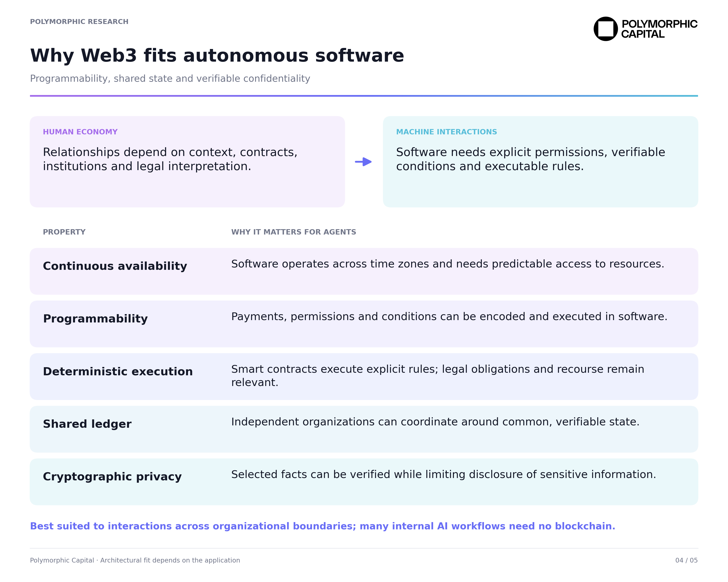The height and width of the screenshot is (582, 728).
Task: Click the title Why Web3 fits autonomous software
Action: click(x=217, y=55)
